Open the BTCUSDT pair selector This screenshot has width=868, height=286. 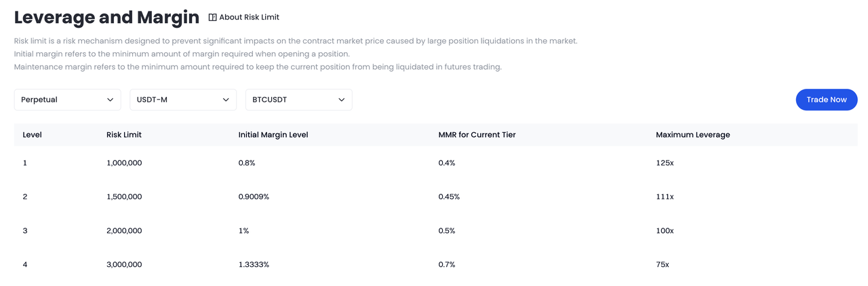pyautogui.click(x=298, y=100)
